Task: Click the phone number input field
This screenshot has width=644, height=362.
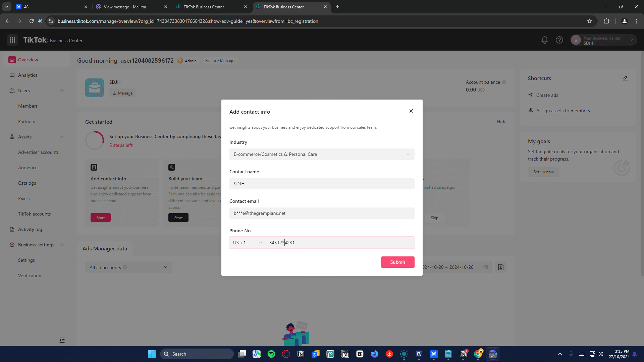Action: [x=340, y=243]
